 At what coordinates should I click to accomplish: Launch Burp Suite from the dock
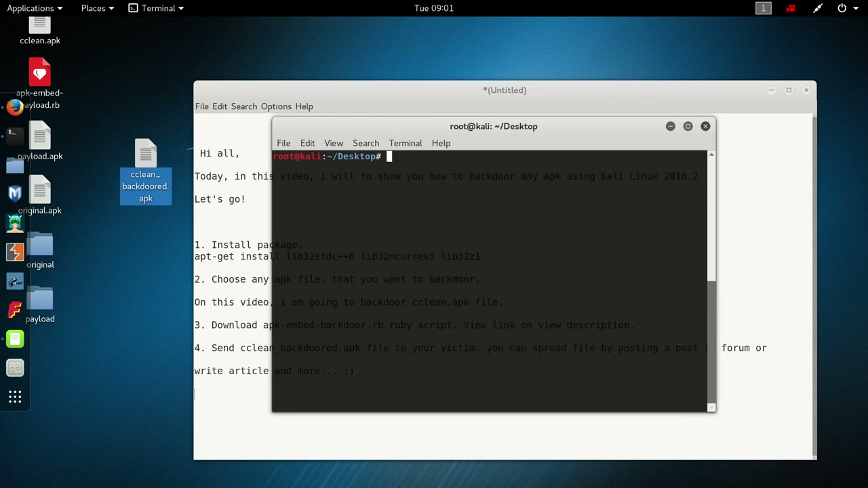pos(15,252)
